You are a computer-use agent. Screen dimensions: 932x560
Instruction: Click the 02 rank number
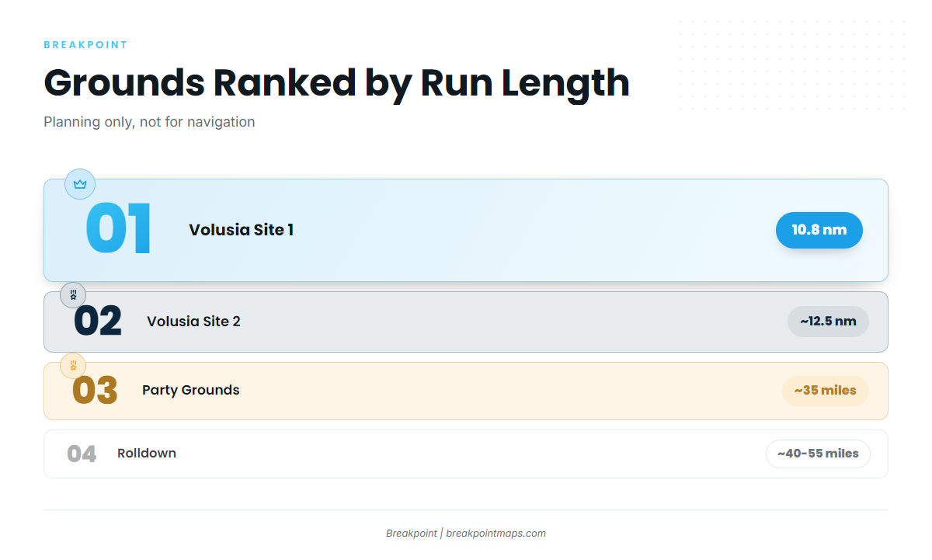pyautogui.click(x=98, y=322)
